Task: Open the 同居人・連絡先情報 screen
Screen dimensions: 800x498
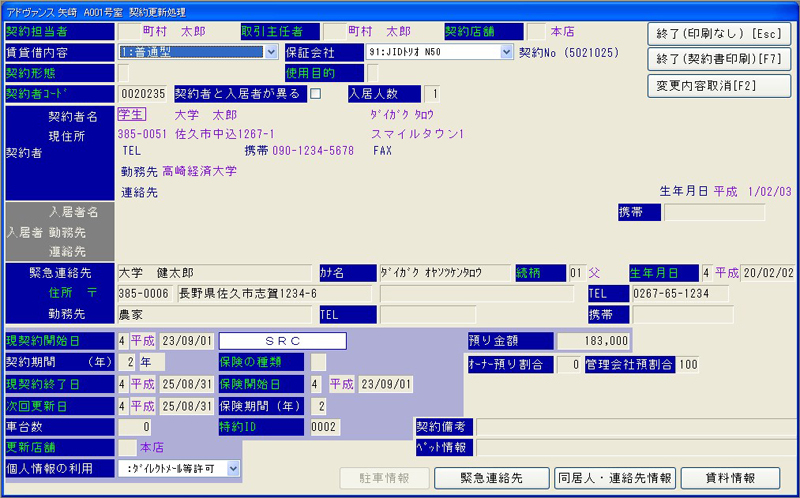Action: 616,478
